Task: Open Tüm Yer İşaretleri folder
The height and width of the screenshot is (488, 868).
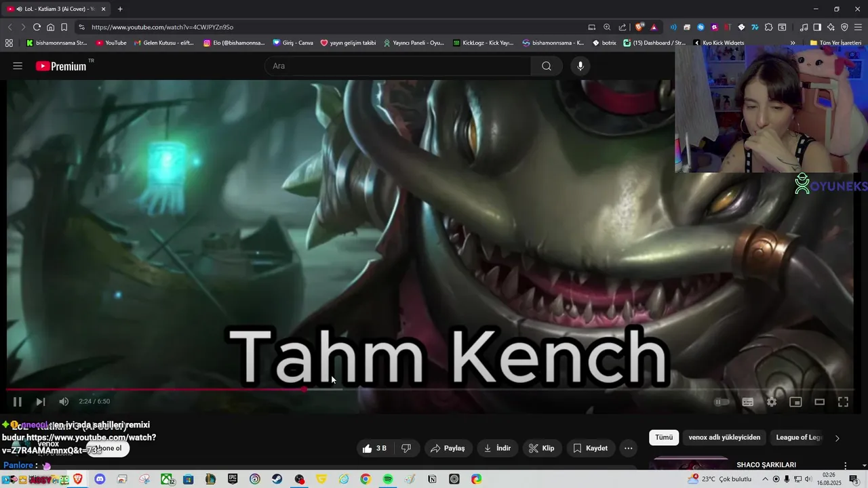Action: coord(835,43)
